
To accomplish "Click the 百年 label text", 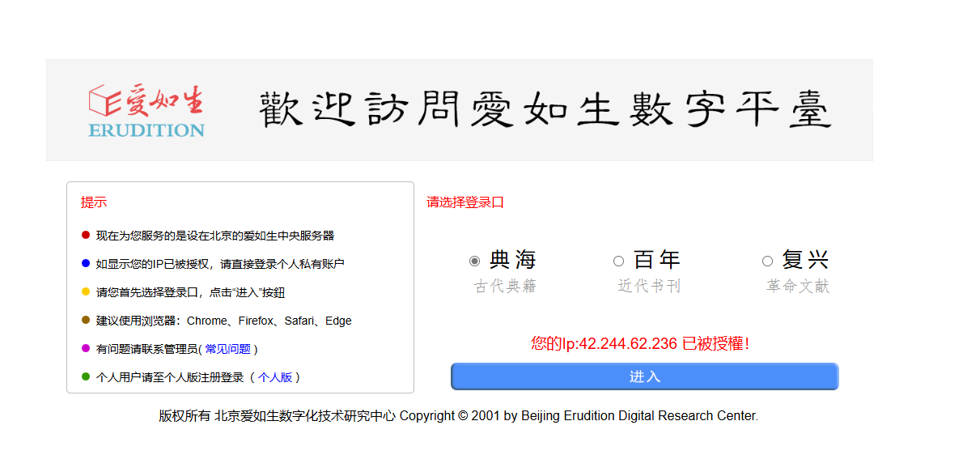I will pyautogui.click(x=657, y=260).
